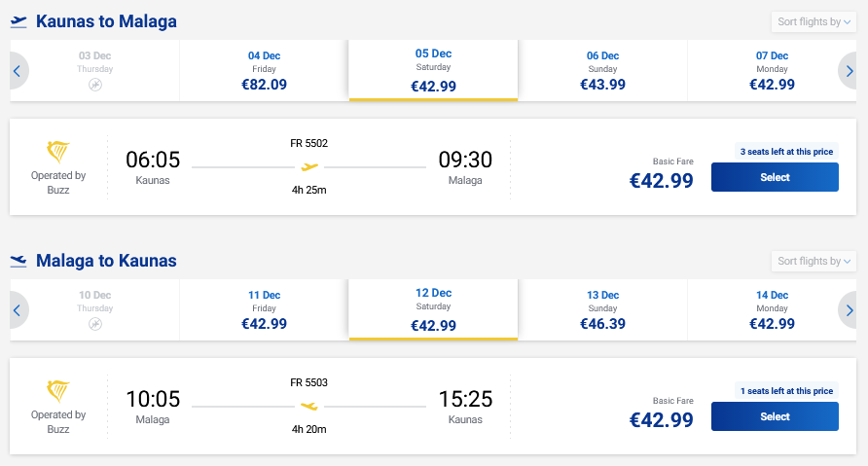Select the 06 Dec Sunday €43.99 date tab
This screenshot has height=466, width=868.
point(603,71)
